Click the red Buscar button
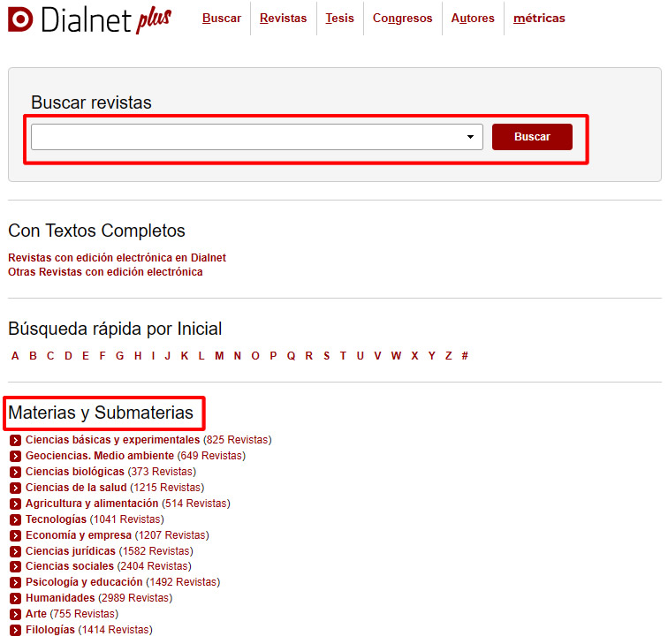This screenshot has height=644, width=668. 532,137
